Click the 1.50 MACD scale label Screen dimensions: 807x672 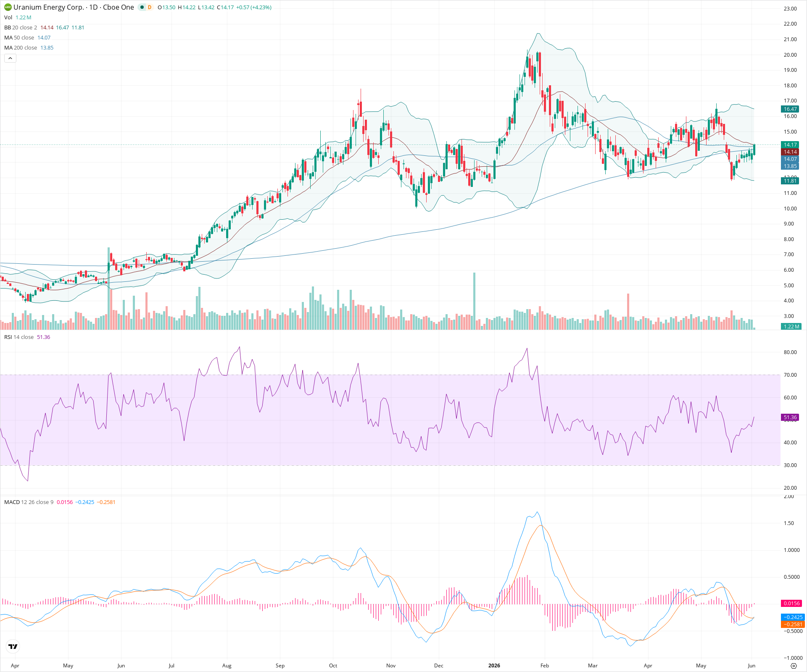pyautogui.click(x=789, y=523)
